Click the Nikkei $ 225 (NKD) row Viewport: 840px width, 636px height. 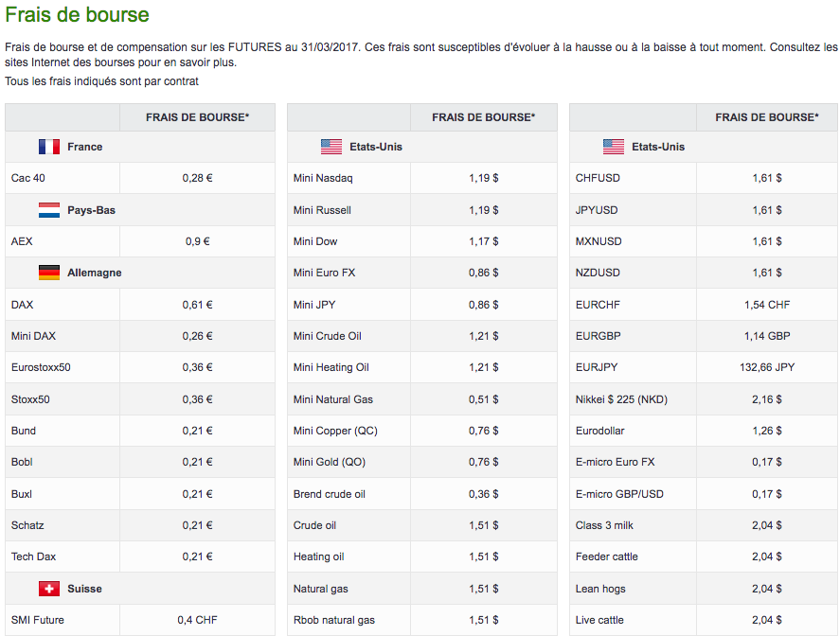coord(621,399)
